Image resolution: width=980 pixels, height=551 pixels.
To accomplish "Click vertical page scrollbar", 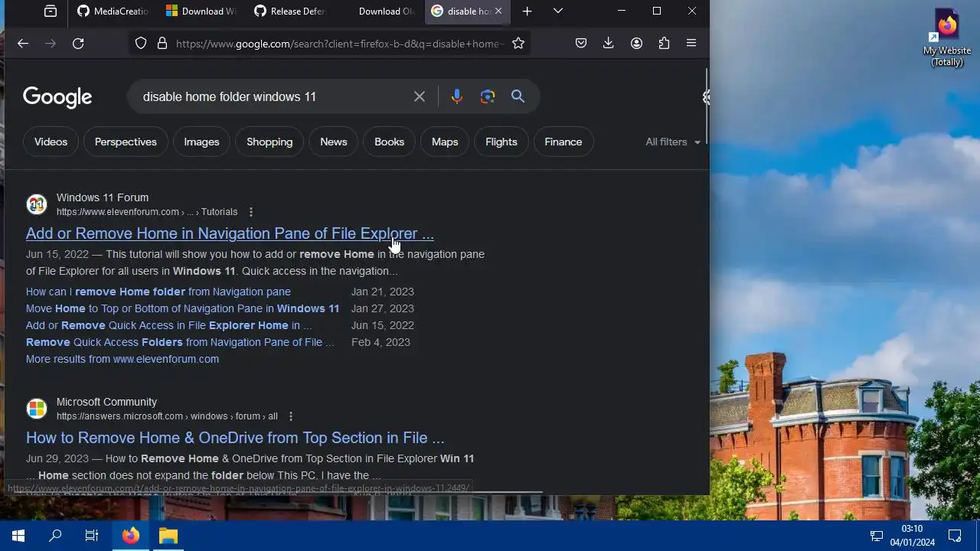I will [x=707, y=107].
